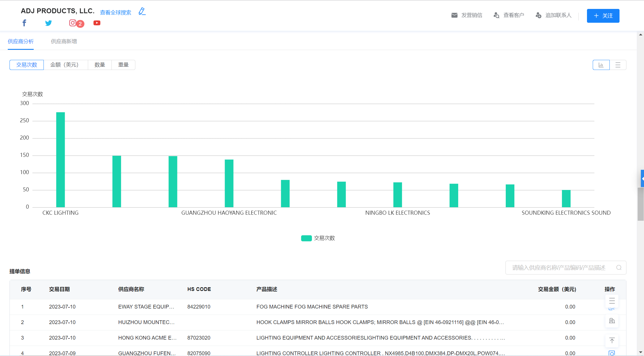This screenshot has width=644, height=356.
Task: Click the CKC LIGHTING bar in chart
Action: click(60, 160)
